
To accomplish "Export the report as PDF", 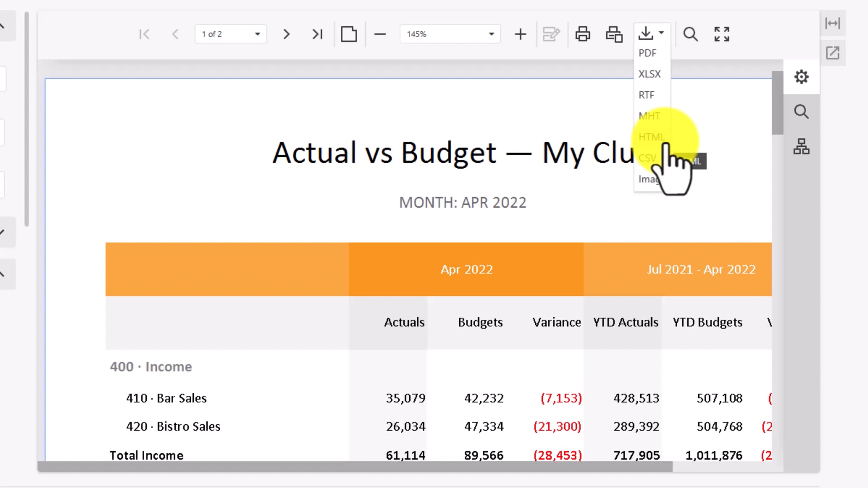I will point(647,53).
